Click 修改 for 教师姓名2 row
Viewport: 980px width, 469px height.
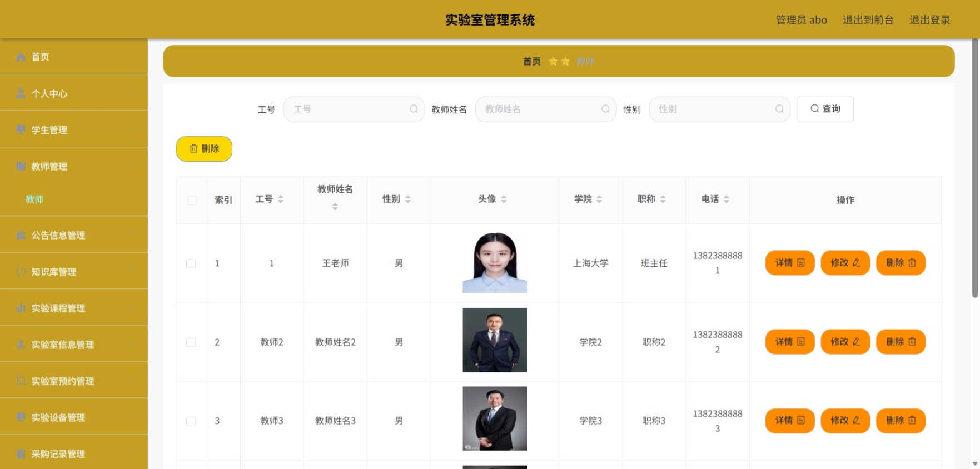tap(845, 342)
